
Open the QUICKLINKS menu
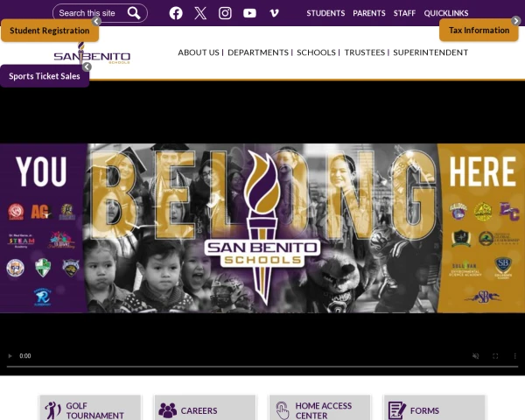pos(446,13)
